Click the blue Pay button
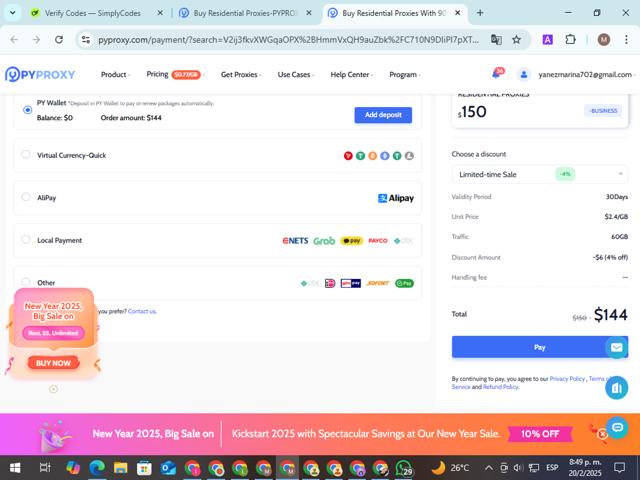 pyautogui.click(x=540, y=347)
